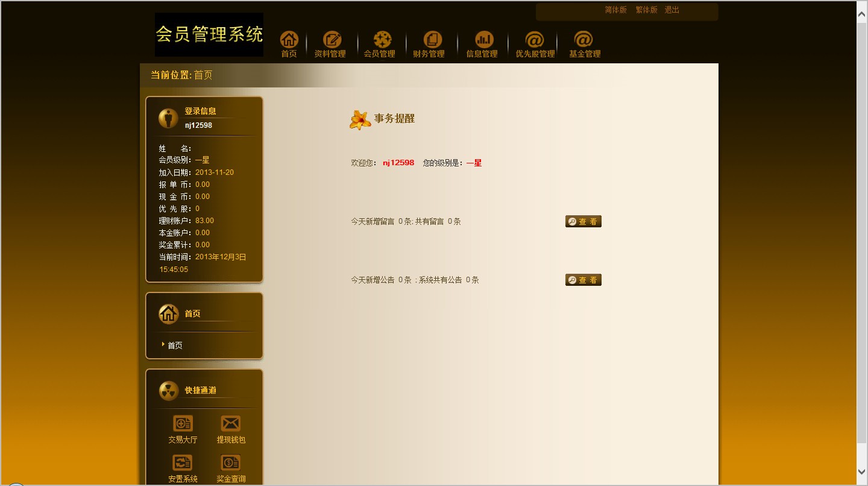Select the 安置系统 placement system icon

[182, 463]
